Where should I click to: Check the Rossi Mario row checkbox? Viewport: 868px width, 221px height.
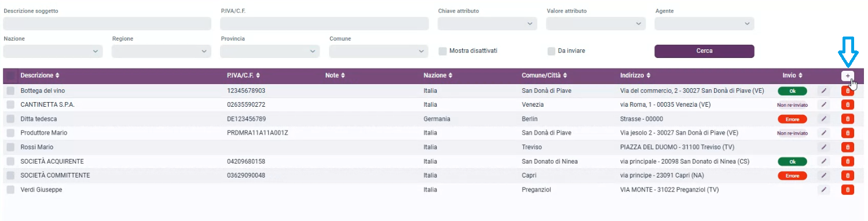coord(10,147)
